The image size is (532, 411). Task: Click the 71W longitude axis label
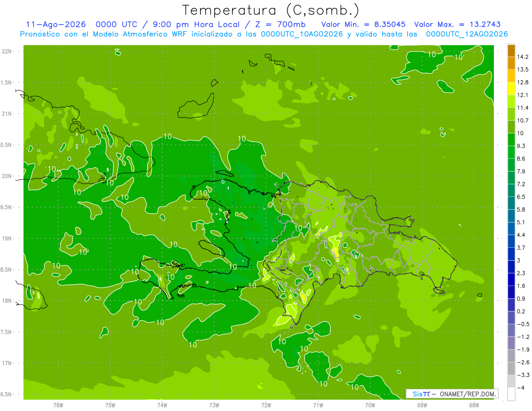pyautogui.click(x=318, y=405)
